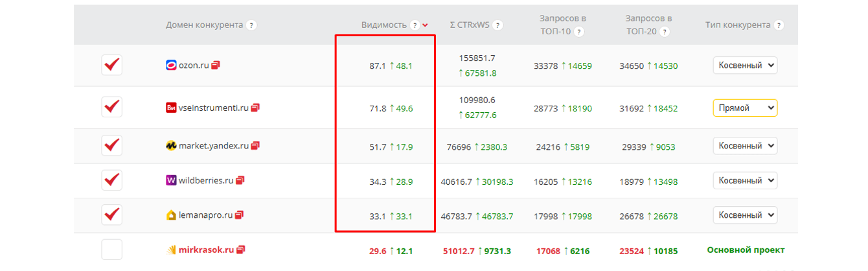Open the copy icon next to lemanapro.ru
868x271 pixels.
pos(239,215)
